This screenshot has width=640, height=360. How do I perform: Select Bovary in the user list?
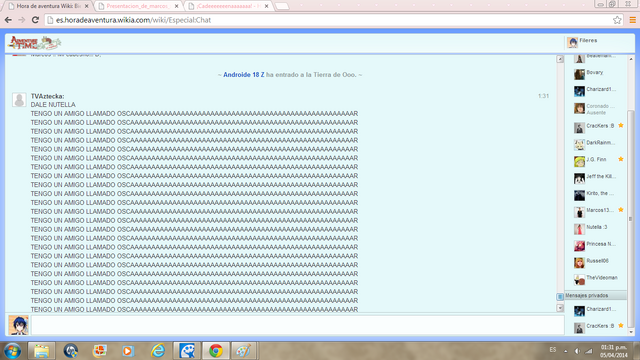click(595, 73)
